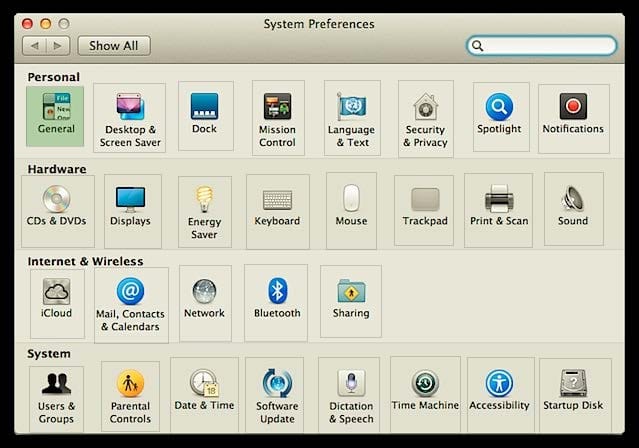Open the Time Machine preferences icon
This screenshot has height=448, width=639.
point(425,394)
